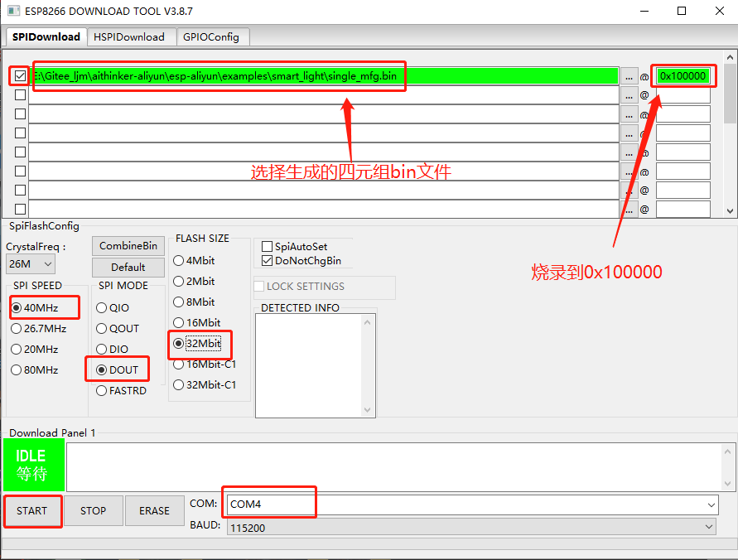Select 40MHz SPI speed
This screenshot has height=560, width=738.
35,308
